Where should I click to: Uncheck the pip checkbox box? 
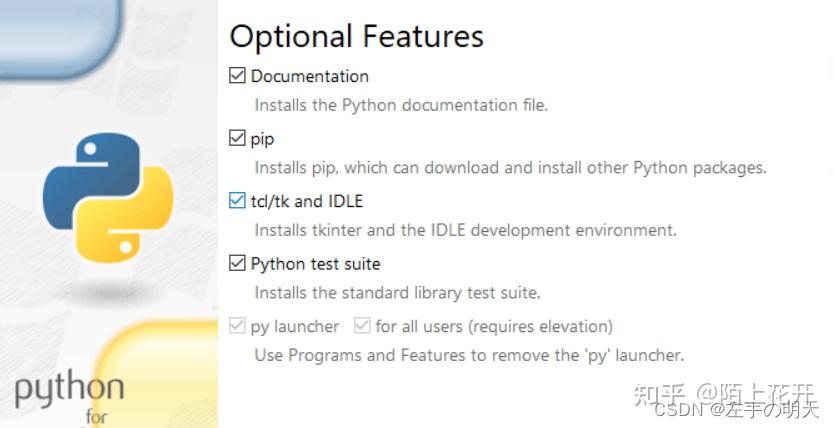coord(237,138)
